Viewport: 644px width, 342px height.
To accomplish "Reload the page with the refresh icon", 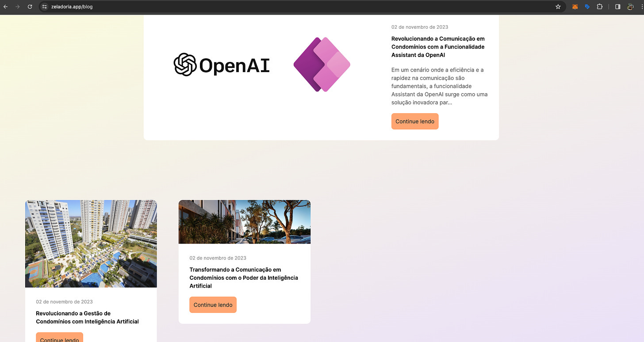I will 30,7.
